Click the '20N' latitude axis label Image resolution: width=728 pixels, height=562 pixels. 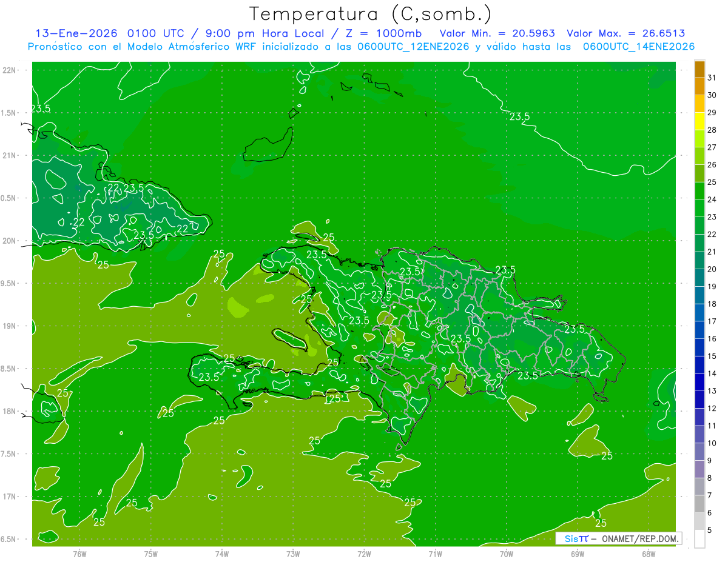[10, 241]
